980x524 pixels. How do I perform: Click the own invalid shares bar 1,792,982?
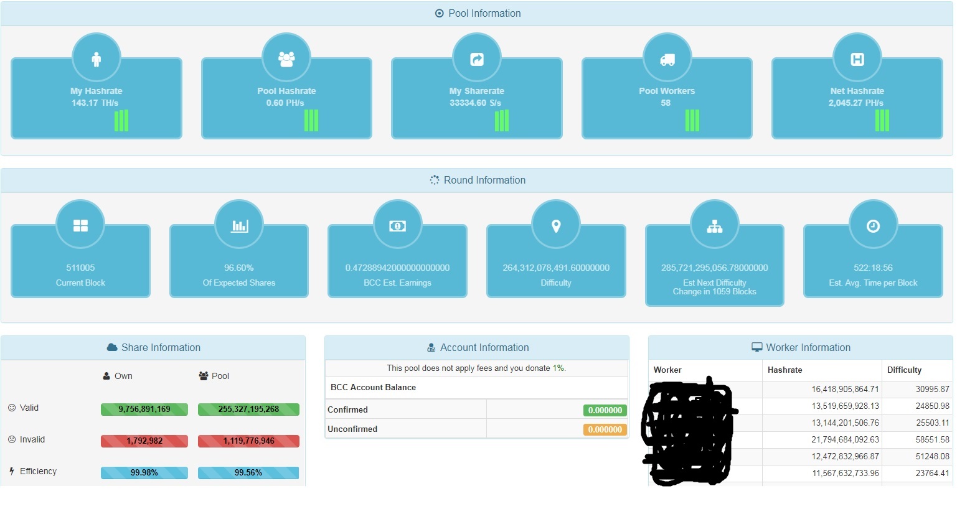pos(144,441)
